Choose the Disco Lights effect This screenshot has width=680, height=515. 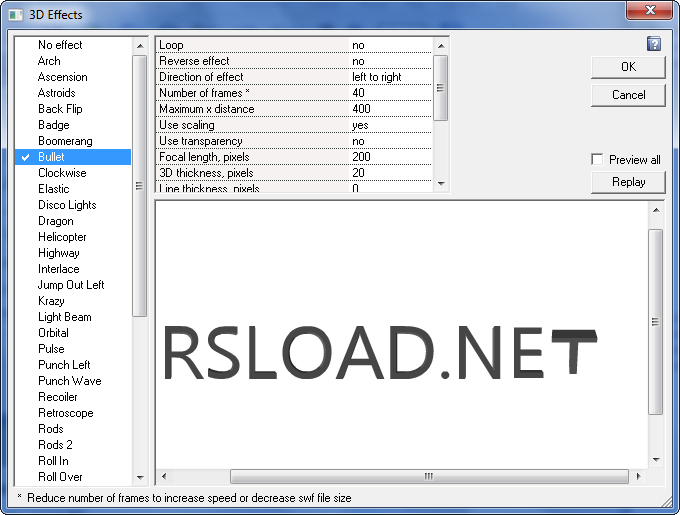pos(73,205)
